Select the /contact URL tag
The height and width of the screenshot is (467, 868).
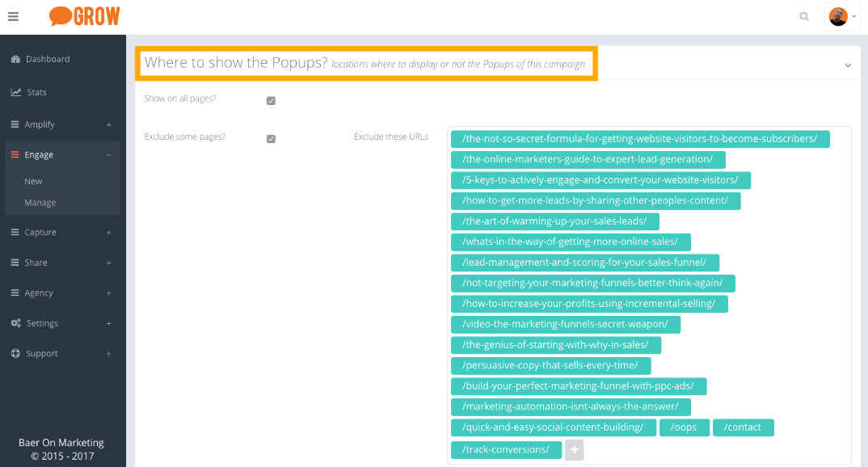(743, 427)
